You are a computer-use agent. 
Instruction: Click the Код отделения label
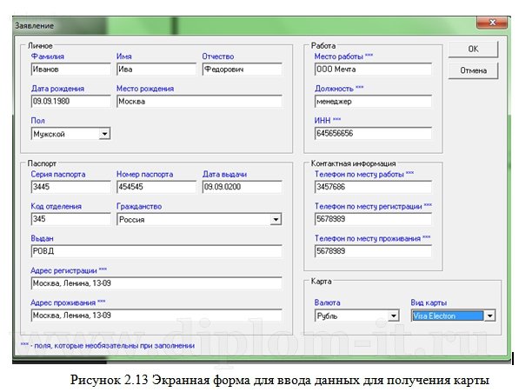(x=57, y=207)
